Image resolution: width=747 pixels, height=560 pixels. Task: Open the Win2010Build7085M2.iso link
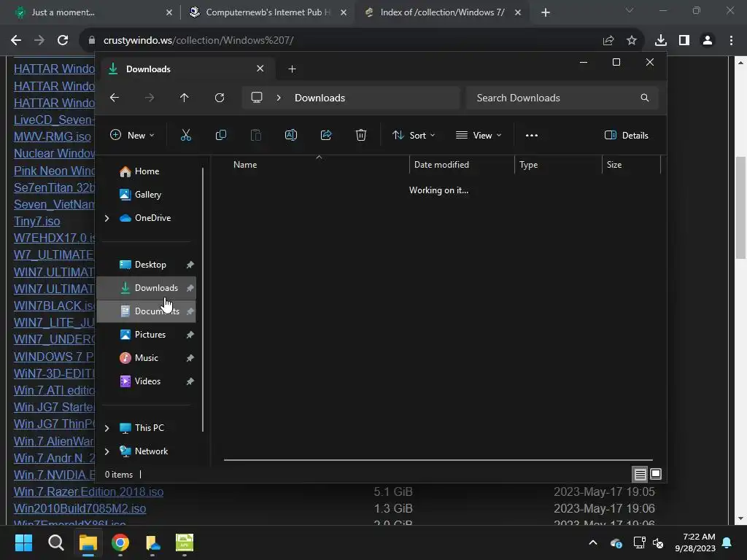pos(80,508)
